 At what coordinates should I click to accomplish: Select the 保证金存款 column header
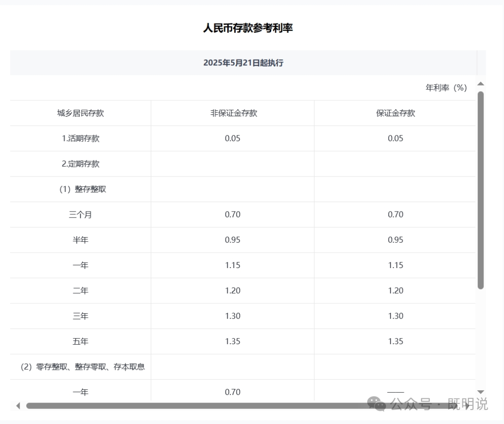click(395, 113)
